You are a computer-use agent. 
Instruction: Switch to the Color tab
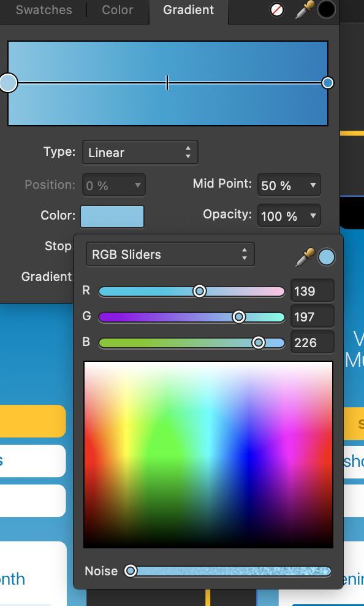pos(117,10)
